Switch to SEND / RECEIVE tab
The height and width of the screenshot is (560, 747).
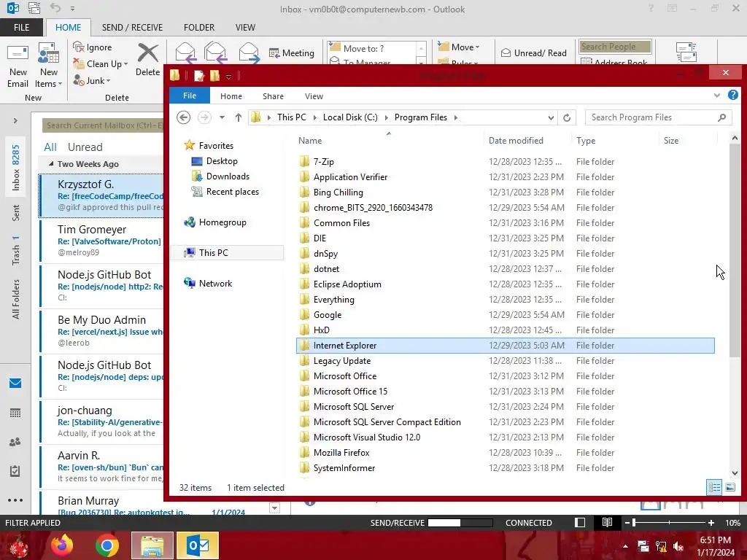[132, 28]
